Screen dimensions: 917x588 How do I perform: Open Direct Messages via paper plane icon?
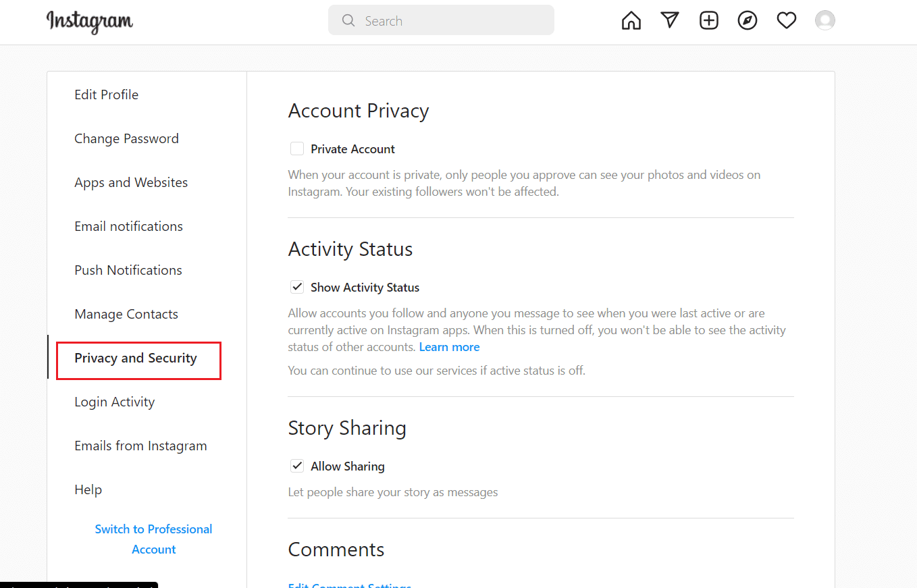[670, 20]
